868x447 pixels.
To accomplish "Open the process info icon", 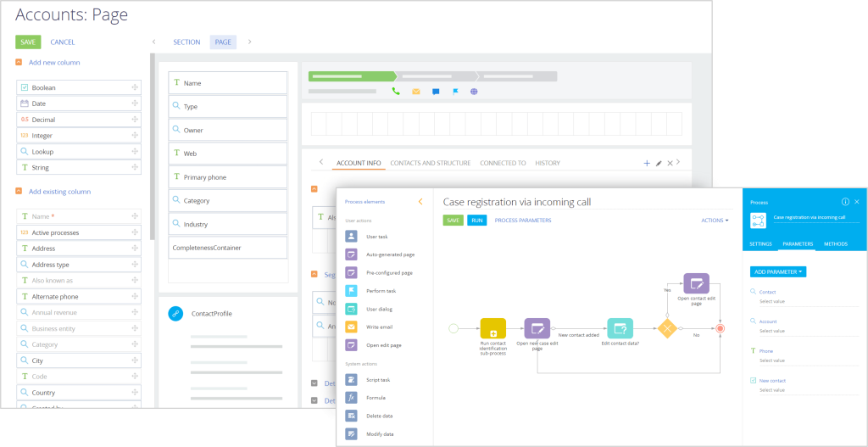I will (845, 202).
